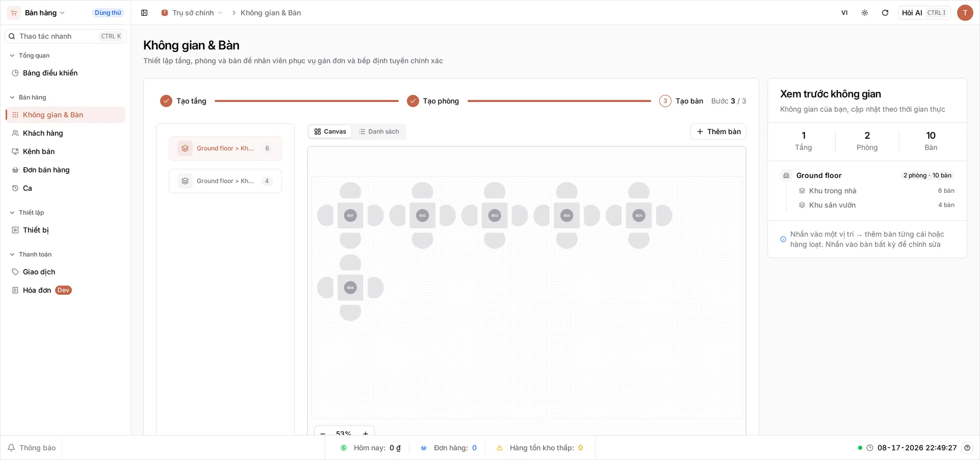Image resolution: width=980 pixels, height=460 pixels.
Task: Click Khu trong nhà preview row
Action: pyautogui.click(x=876, y=191)
